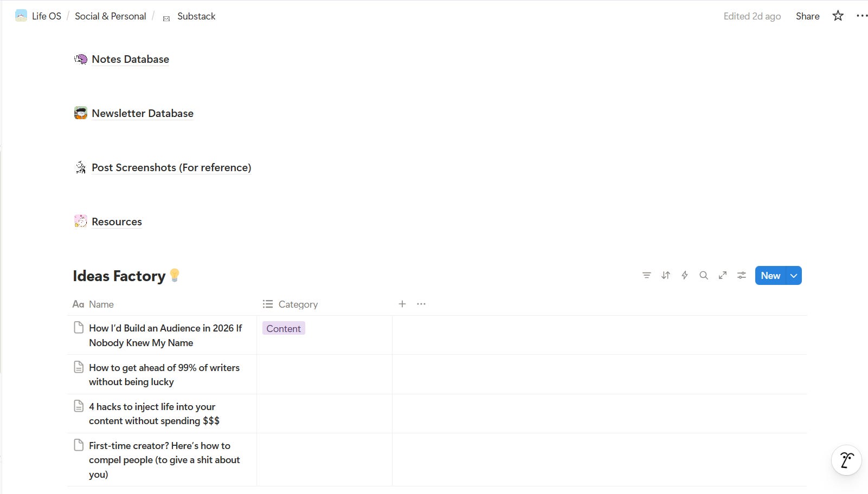Image resolution: width=868 pixels, height=494 pixels.
Task: Open '4 hacks to inject life' entry
Action: 154,413
